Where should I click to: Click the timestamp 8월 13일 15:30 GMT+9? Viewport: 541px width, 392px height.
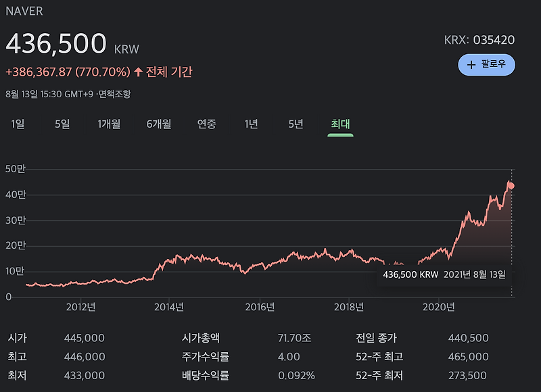coord(49,94)
